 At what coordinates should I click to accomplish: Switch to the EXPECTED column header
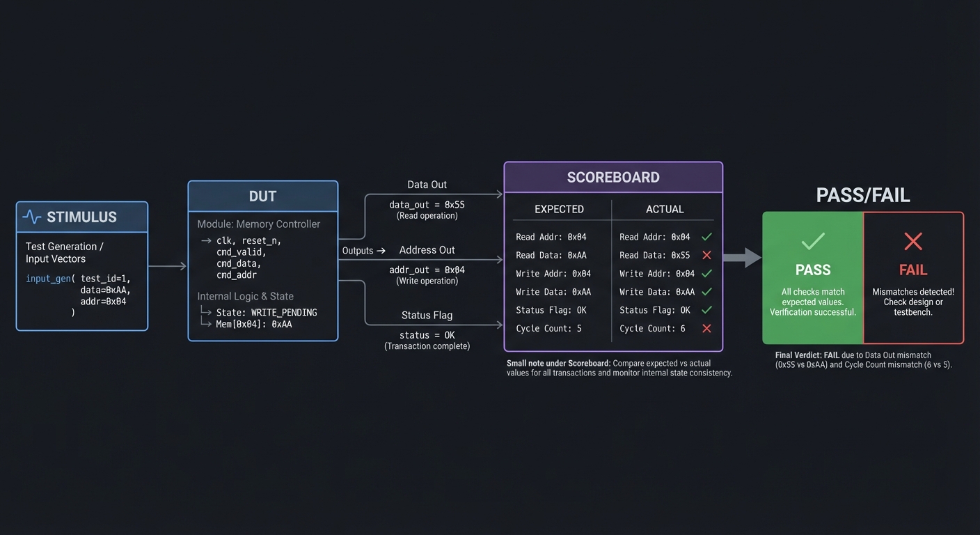point(559,209)
